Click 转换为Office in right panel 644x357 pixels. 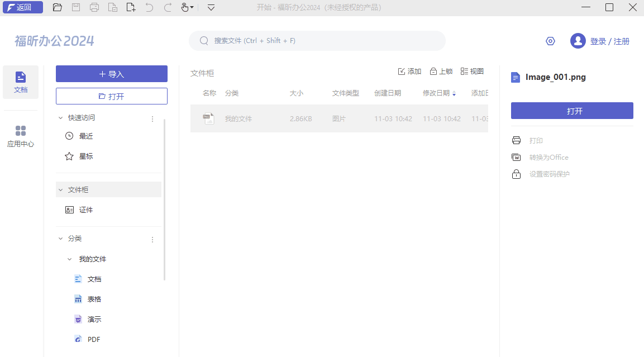pyautogui.click(x=550, y=157)
